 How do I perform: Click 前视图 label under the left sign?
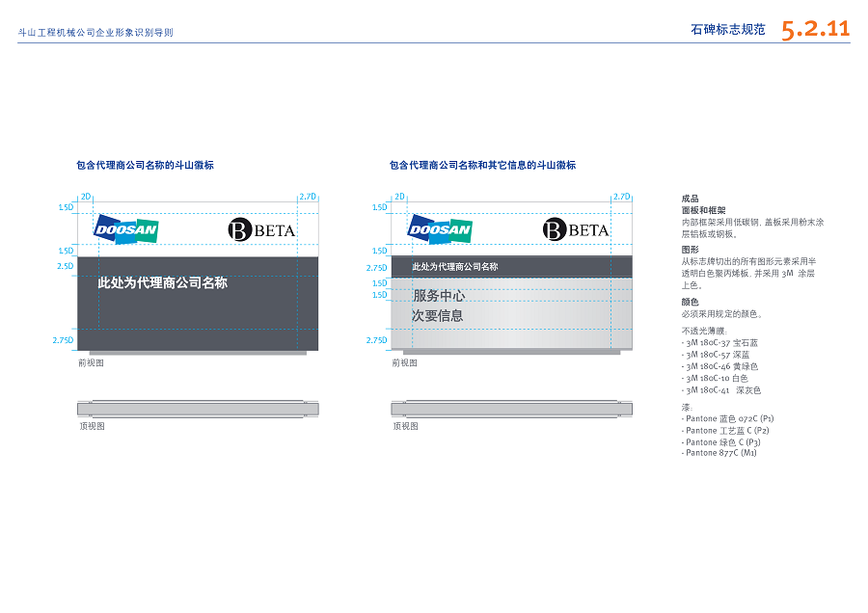point(91,363)
